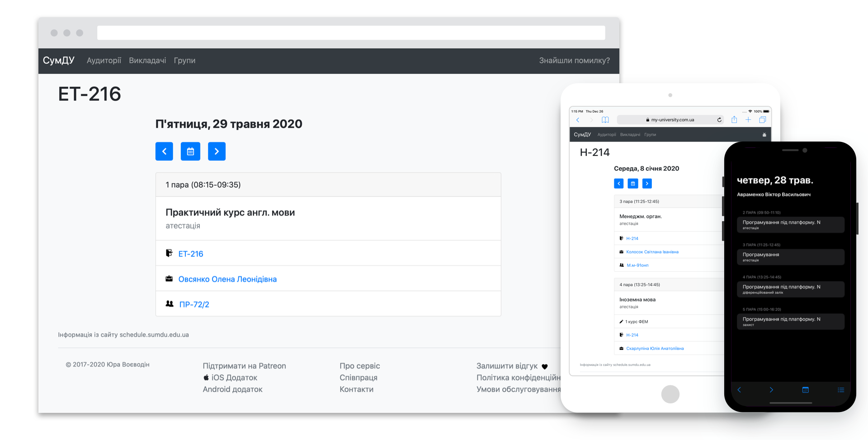The height and width of the screenshot is (440, 868).
Task: Go to next day in desktop schedule
Action: (x=217, y=151)
